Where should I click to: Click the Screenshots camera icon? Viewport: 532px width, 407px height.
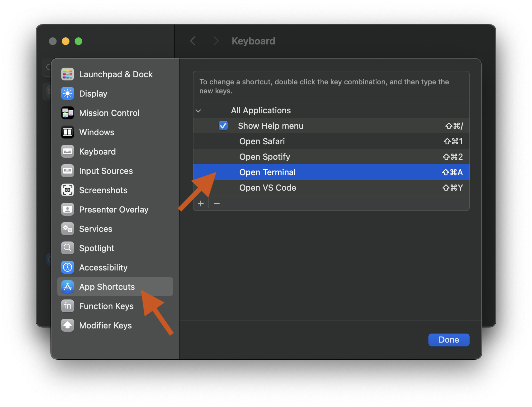point(68,190)
